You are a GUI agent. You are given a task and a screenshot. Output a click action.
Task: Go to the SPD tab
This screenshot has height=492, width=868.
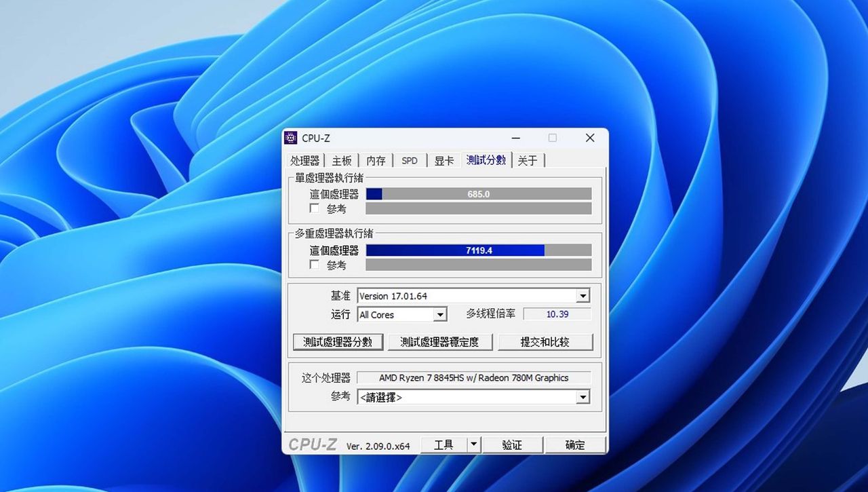pyautogui.click(x=410, y=160)
